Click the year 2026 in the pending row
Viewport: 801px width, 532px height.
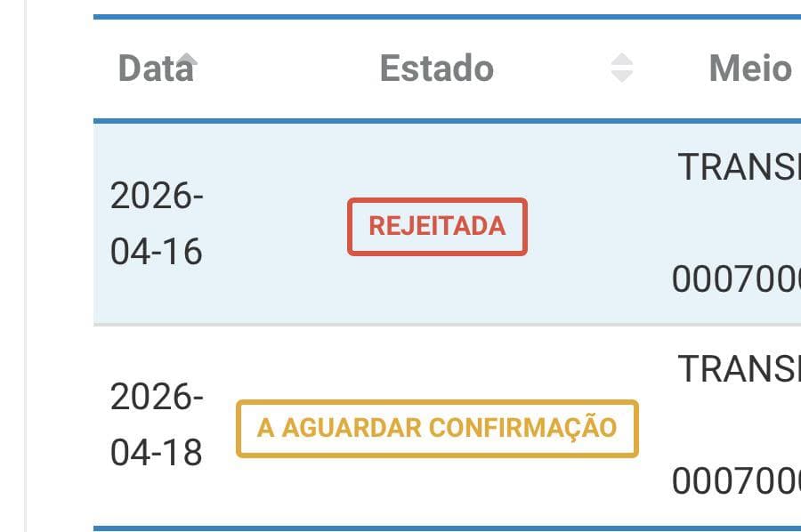(x=157, y=397)
